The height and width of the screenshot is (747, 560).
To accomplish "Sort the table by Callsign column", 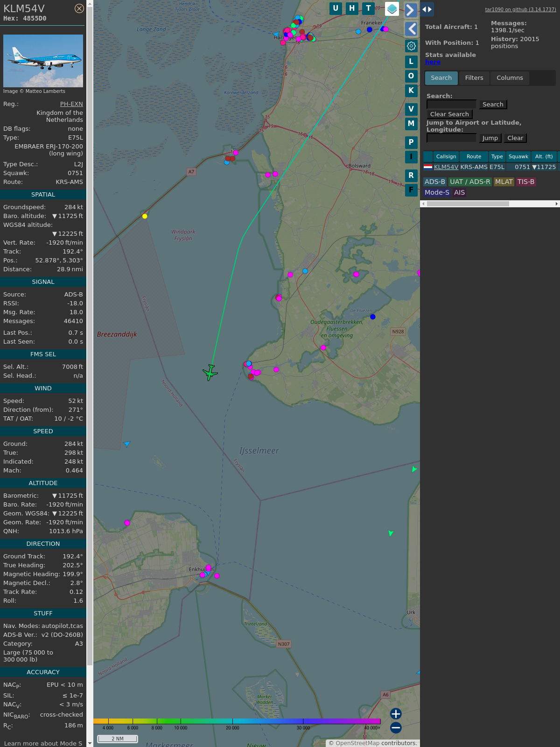I will (446, 157).
